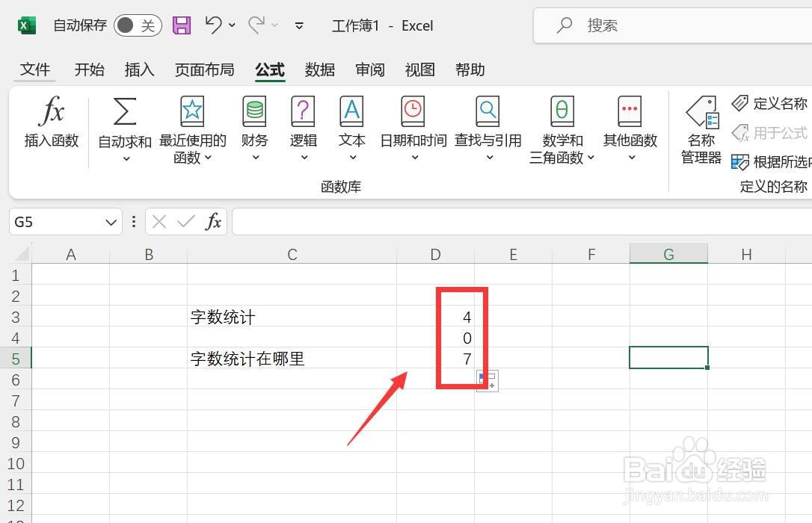Open the redo history dropdown arrow

275,25
